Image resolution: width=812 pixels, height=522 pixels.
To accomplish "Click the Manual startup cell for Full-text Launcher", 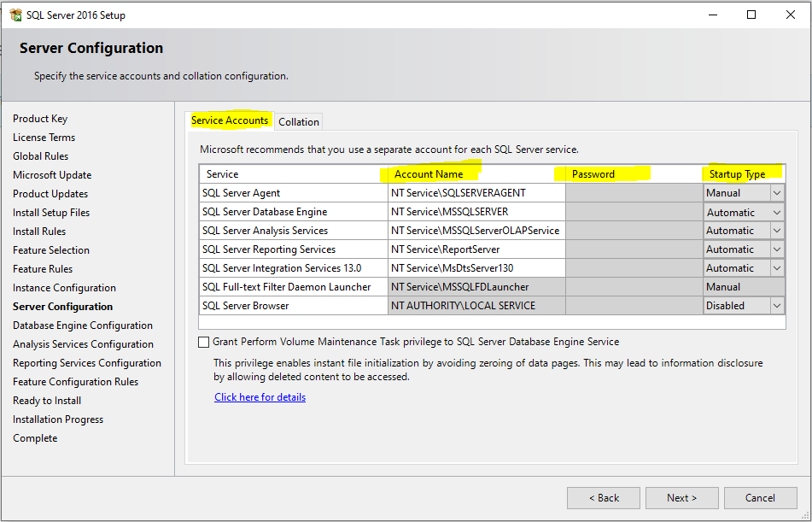I will tap(744, 287).
